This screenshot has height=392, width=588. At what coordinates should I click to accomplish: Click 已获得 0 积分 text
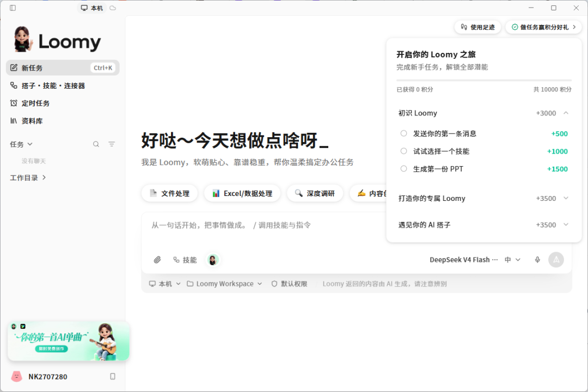pos(415,89)
